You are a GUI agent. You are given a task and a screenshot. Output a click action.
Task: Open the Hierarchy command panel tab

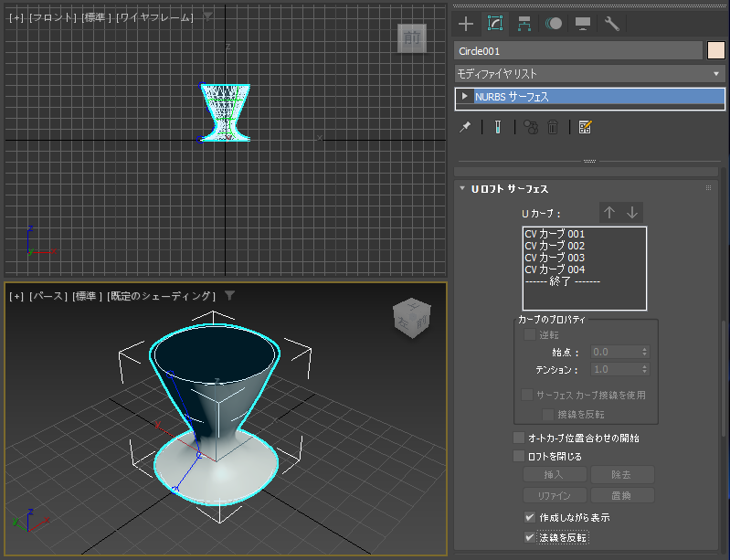click(x=524, y=24)
